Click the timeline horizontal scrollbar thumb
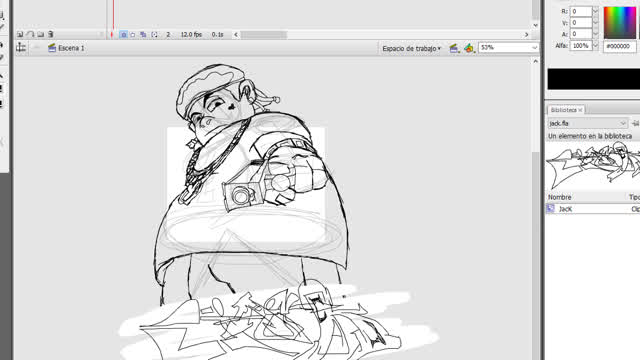This screenshot has height=360, width=640. (264, 35)
